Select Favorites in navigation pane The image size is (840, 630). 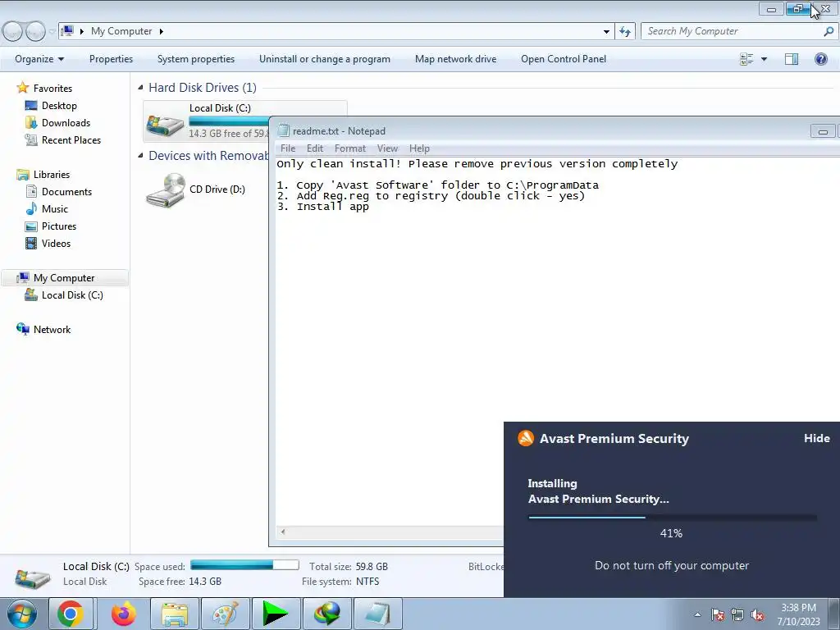[52, 89]
